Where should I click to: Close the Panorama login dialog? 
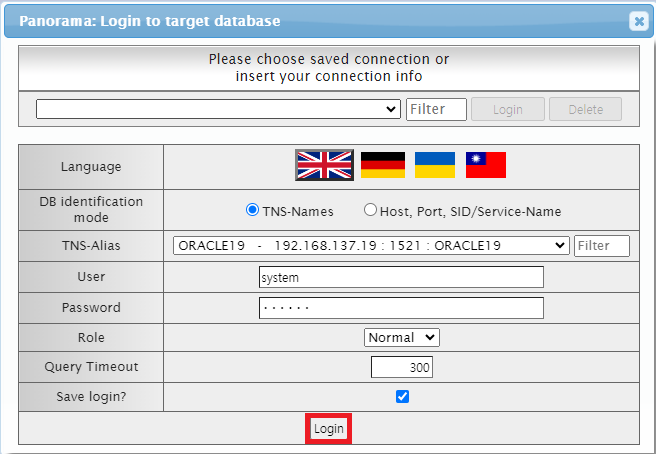coord(639,21)
